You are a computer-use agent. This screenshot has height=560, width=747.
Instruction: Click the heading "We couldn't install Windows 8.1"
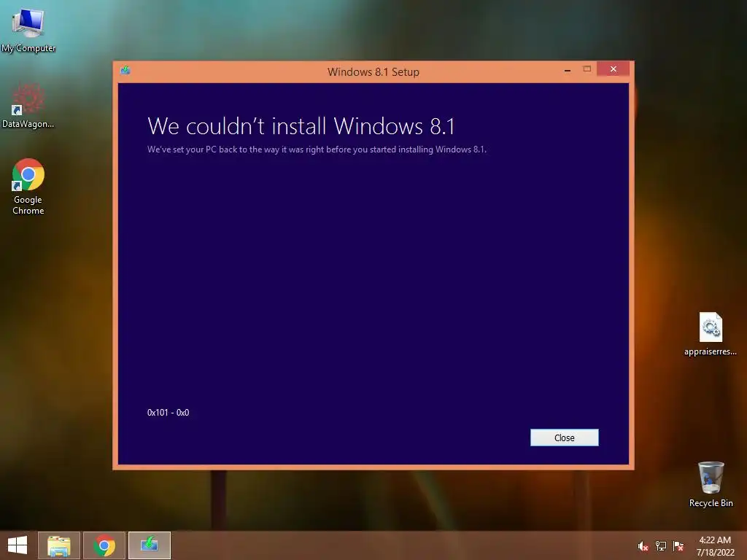301,126
